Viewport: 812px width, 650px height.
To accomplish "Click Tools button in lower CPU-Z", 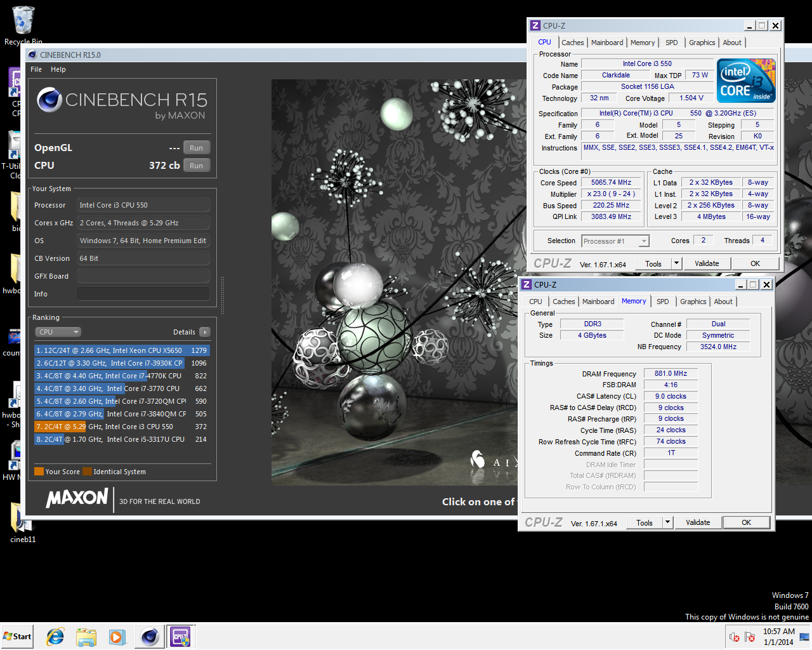I will click(x=645, y=523).
